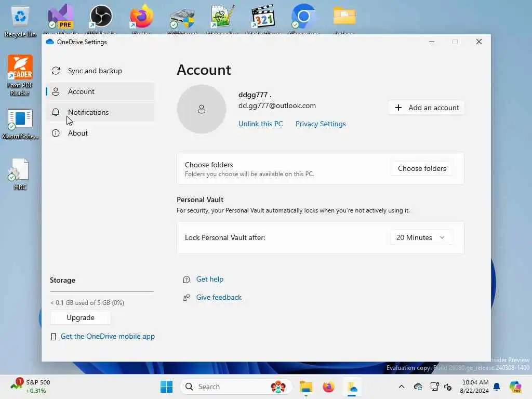Select the 321 Media Player desktop icon
Viewport: 532px width, 399px height.
click(x=263, y=18)
